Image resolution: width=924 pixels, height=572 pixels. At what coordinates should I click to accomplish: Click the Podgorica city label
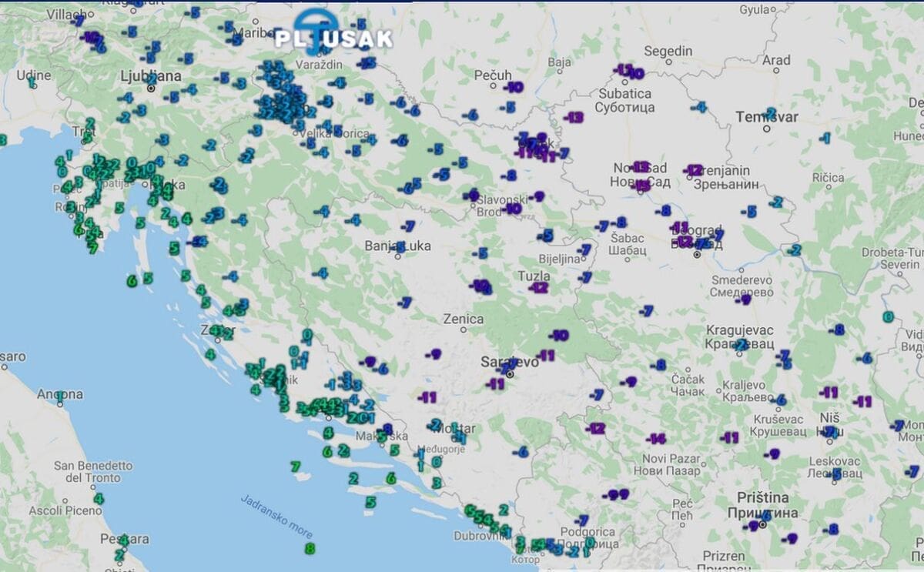tap(589, 532)
